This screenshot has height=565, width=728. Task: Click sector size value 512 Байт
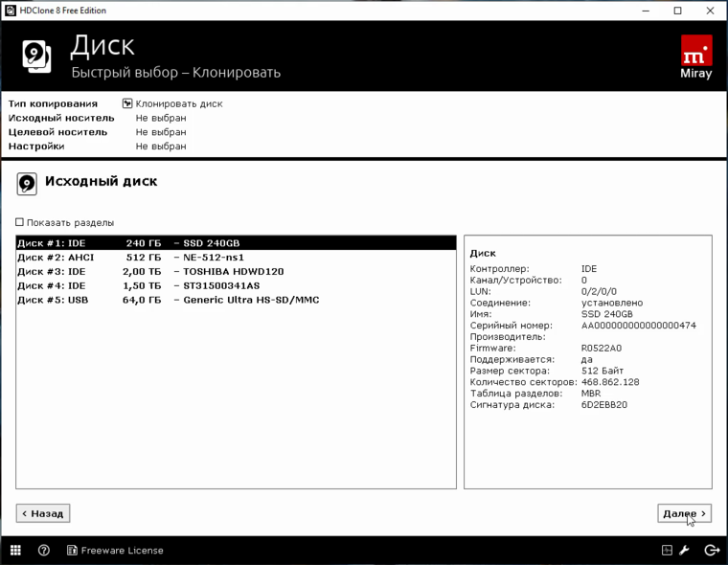603,371
